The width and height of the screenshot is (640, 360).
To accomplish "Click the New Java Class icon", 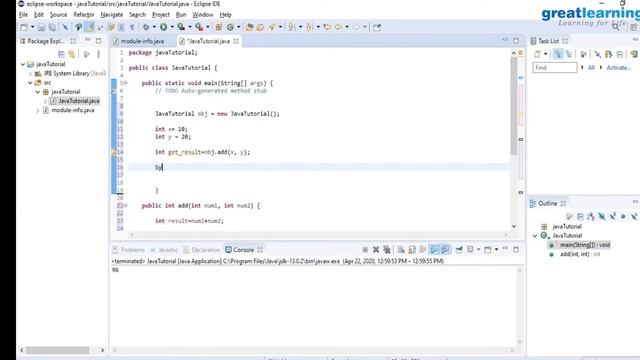I will point(230,27).
